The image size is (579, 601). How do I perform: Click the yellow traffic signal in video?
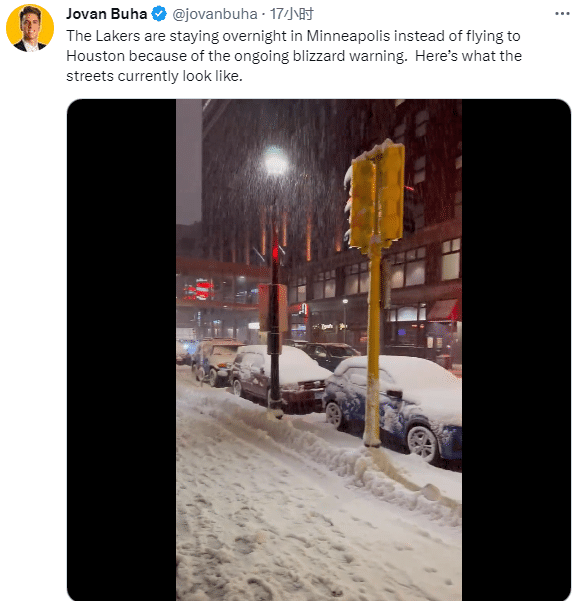point(376,195)
